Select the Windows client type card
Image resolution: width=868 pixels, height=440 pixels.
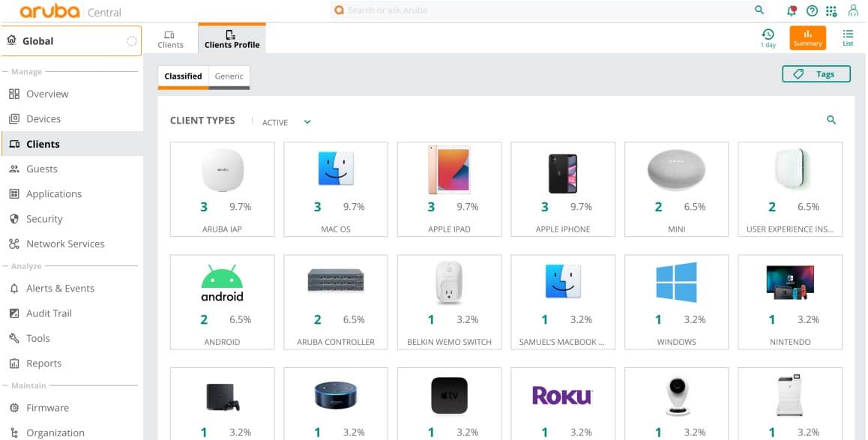point(676,302)
